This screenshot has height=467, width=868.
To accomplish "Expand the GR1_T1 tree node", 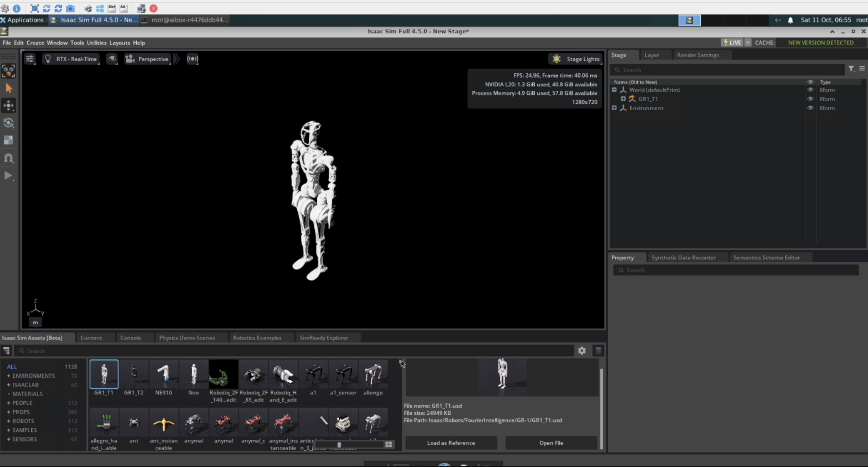I will tap(623, 99).
